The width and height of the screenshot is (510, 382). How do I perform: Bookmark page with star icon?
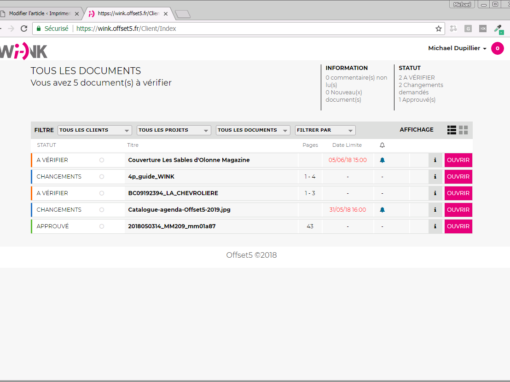tap(438, 29)
